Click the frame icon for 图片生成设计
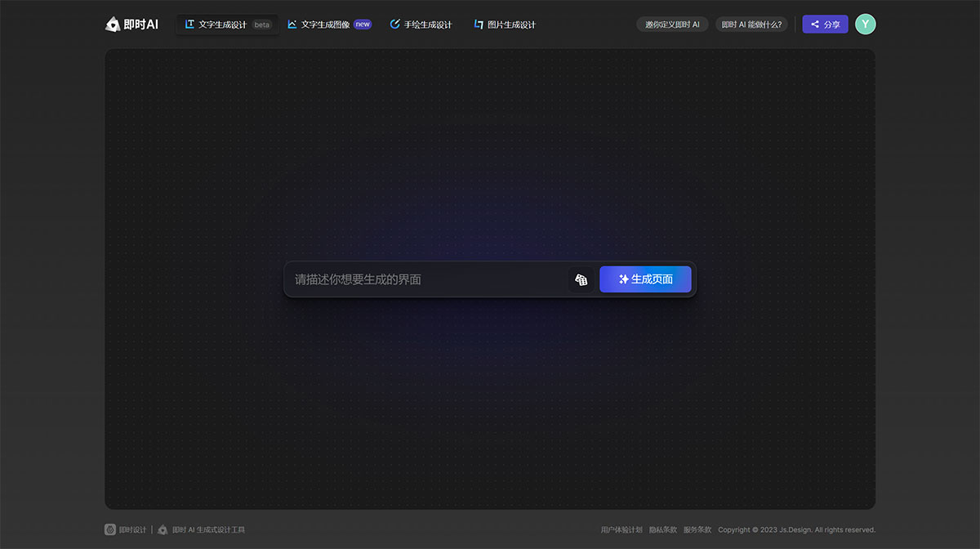Screen dimensions: 980x549 click(479, 25)
